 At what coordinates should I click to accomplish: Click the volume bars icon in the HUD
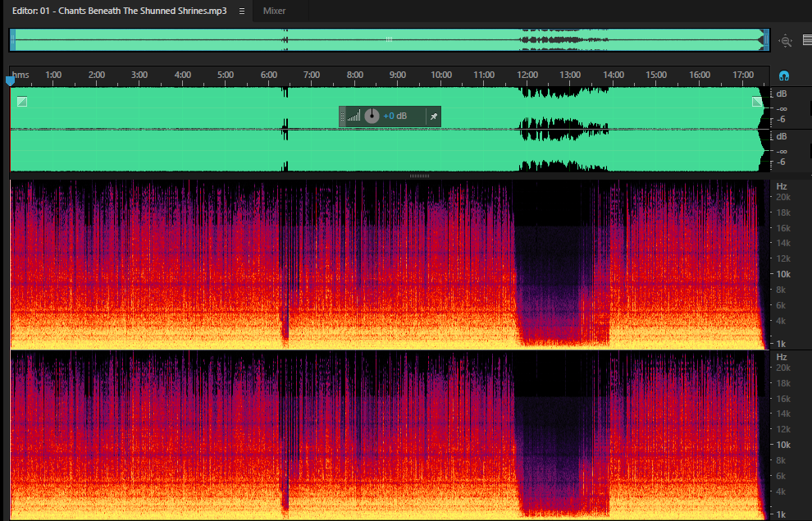click(x=354, y=116)
